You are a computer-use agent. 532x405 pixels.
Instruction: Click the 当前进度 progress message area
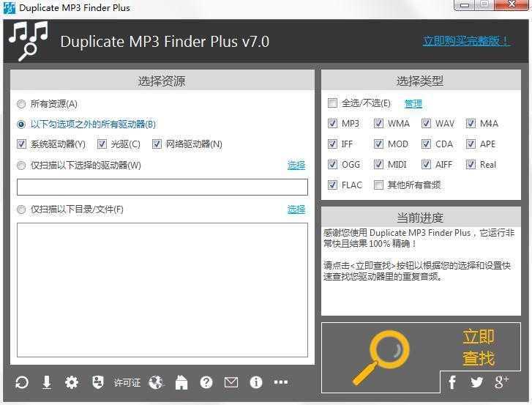421,271
